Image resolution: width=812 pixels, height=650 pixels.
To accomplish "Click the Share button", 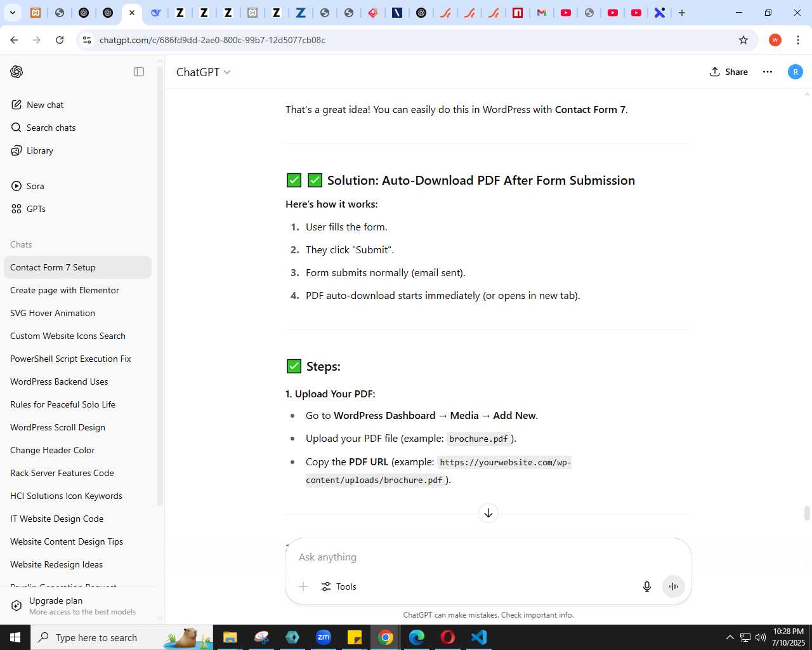I will click(x=729, y=72).
